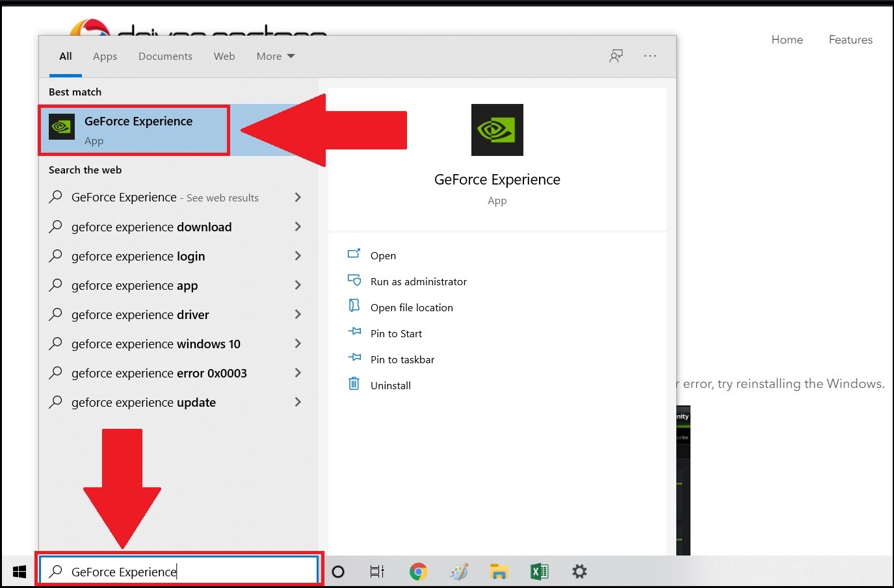Screen dimensions: 894x588
Task: Click the Pin to Start pin icon
Action: 354,332
